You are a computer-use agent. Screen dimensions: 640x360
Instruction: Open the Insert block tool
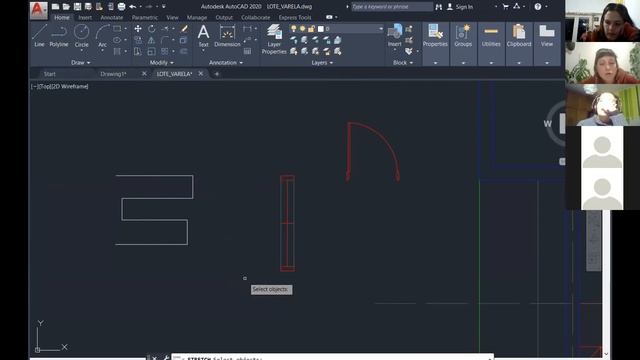click(x=395, y=36)
